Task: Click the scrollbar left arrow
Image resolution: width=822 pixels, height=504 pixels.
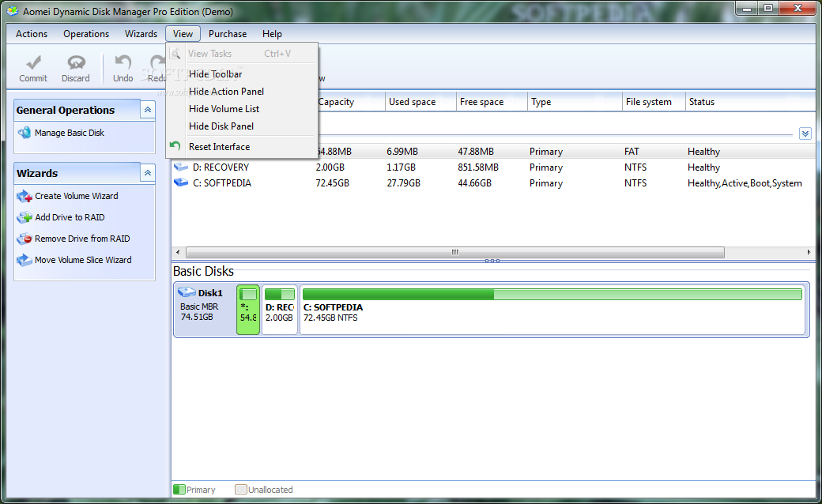Action: 179,252
